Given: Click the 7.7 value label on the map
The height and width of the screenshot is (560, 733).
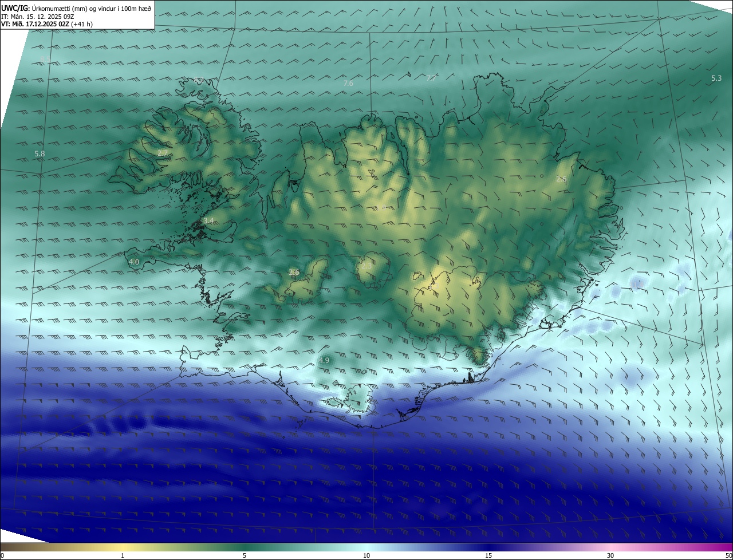Looking at the screenshot, I should tap(431, 78).
